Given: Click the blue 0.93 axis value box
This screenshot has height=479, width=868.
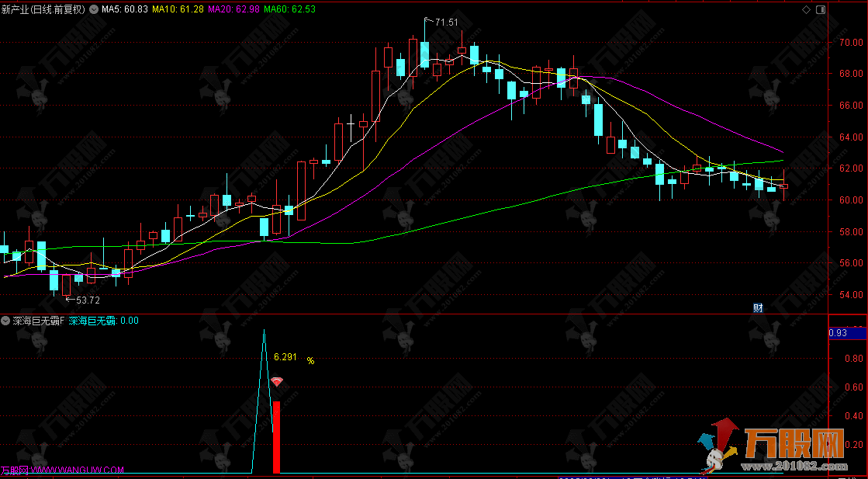Looking at the screenshot, I should tap(846, 333).
